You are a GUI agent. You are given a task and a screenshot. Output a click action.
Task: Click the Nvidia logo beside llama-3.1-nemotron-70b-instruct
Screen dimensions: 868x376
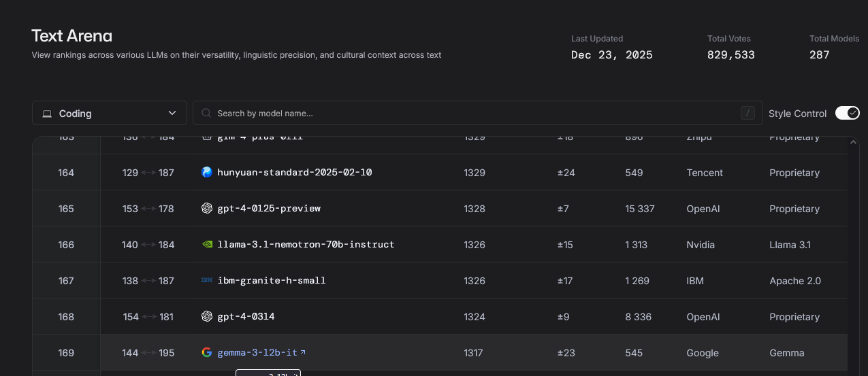pyautogui.click(x=207, y=245)
